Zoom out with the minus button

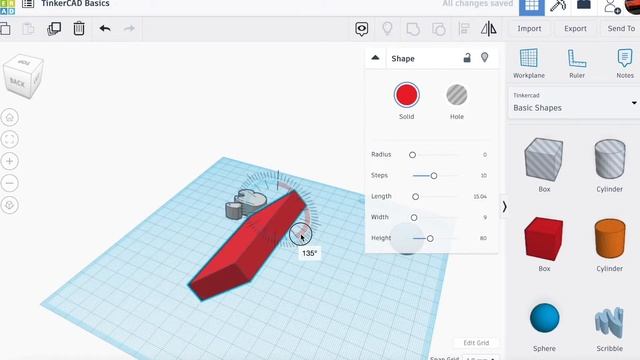(x=10, y=183)
